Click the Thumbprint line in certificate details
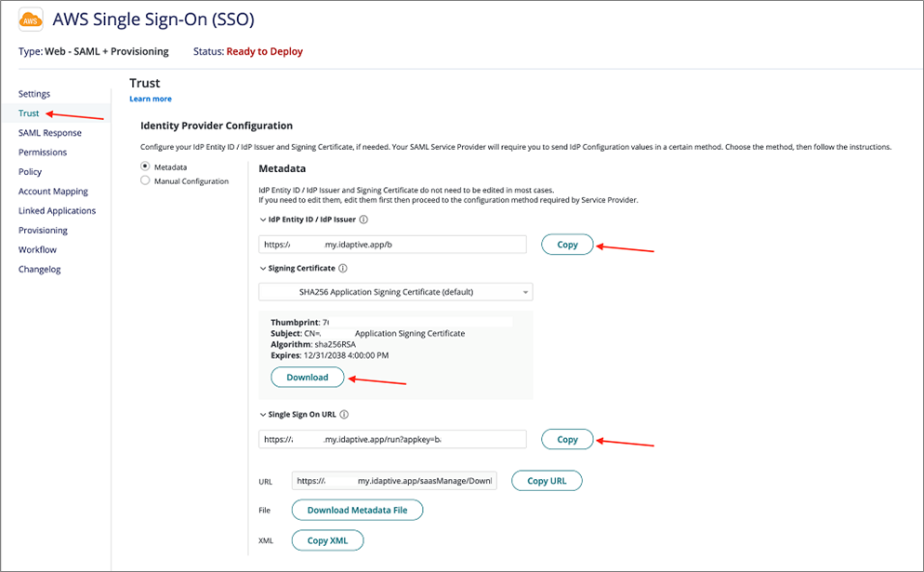This screenshot has height=572, width=924. [x=300, y=323]
